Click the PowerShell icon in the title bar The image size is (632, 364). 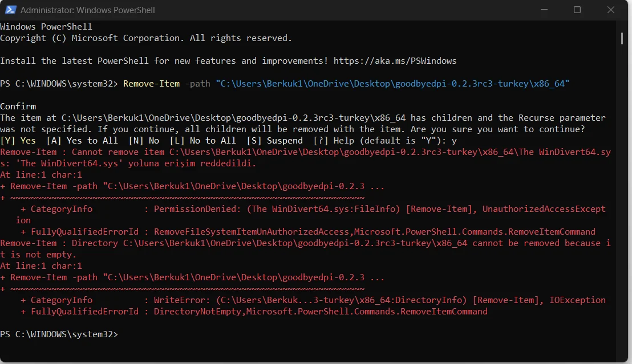coord(10,10)
